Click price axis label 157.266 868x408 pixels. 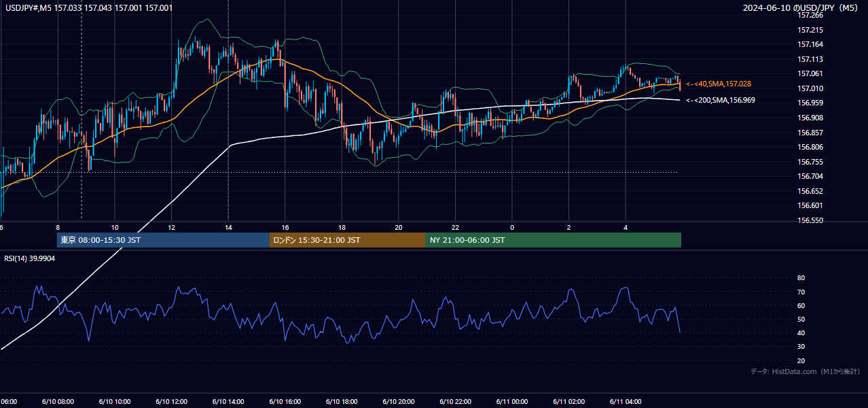tap(810, 15)
